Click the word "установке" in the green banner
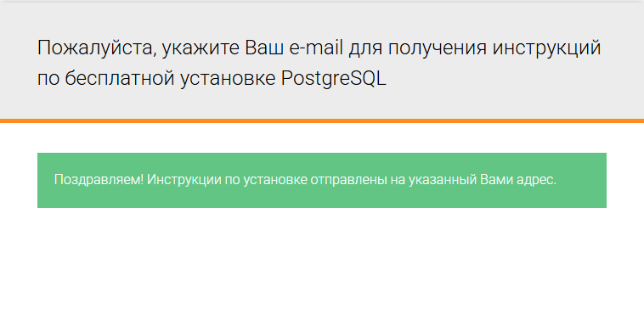Image resolution: width=644 pixels, height=314 pixels. [x=275, y=180]
